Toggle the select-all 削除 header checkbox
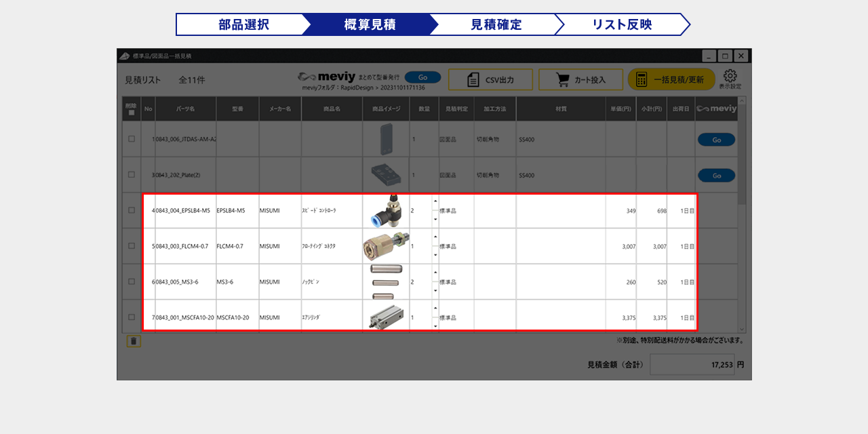868x434 pixels. [132, 113]
